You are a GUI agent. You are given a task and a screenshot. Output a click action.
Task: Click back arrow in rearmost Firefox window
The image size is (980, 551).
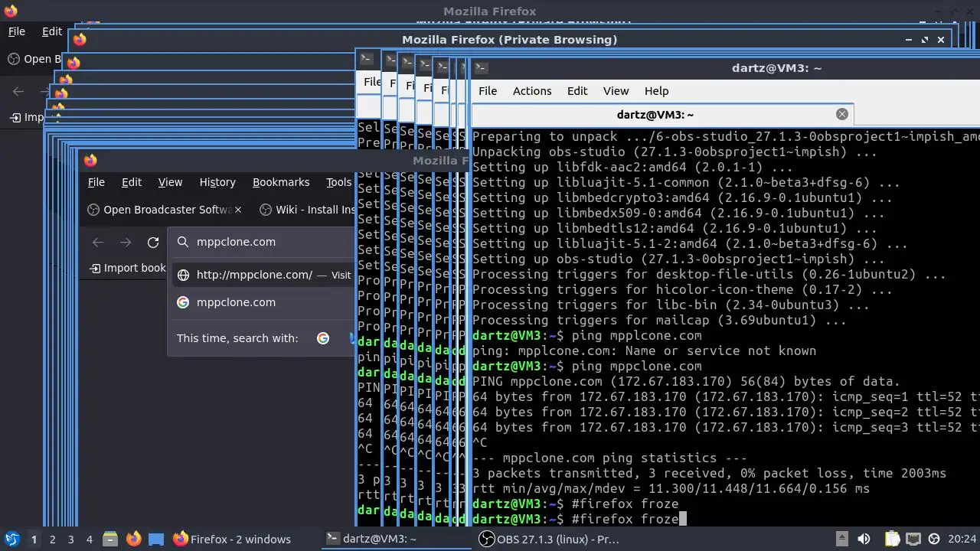click(x=18, y=92)
